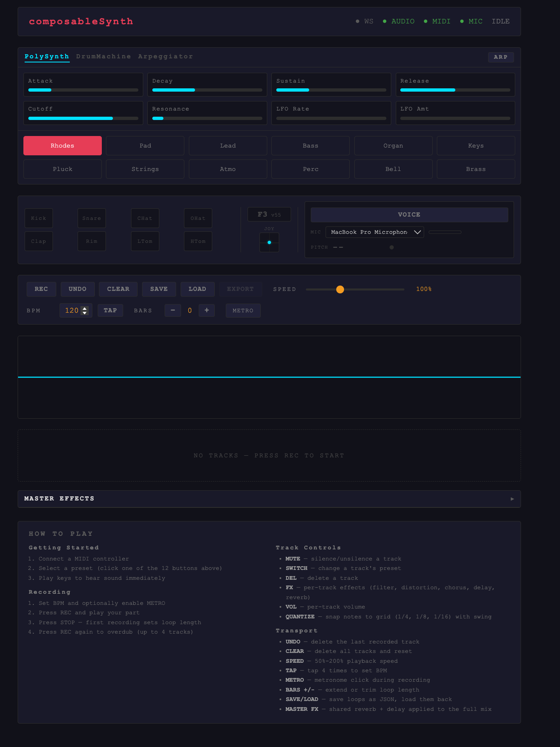This screenshot has width=560, height=747.
Task: Open the MIC device dropdown
Action: [x=374, y=232]
